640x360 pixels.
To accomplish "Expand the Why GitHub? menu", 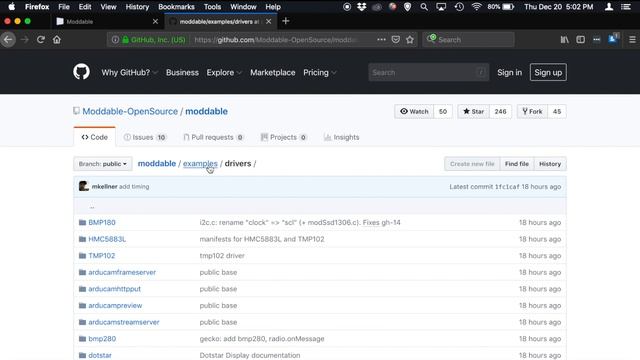I will 129,72.
